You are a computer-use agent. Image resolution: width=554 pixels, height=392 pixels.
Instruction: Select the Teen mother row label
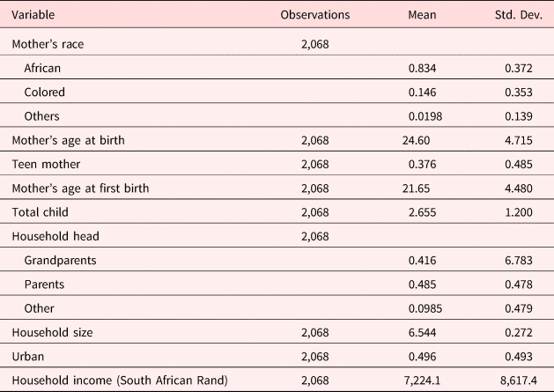pos(44,165)
